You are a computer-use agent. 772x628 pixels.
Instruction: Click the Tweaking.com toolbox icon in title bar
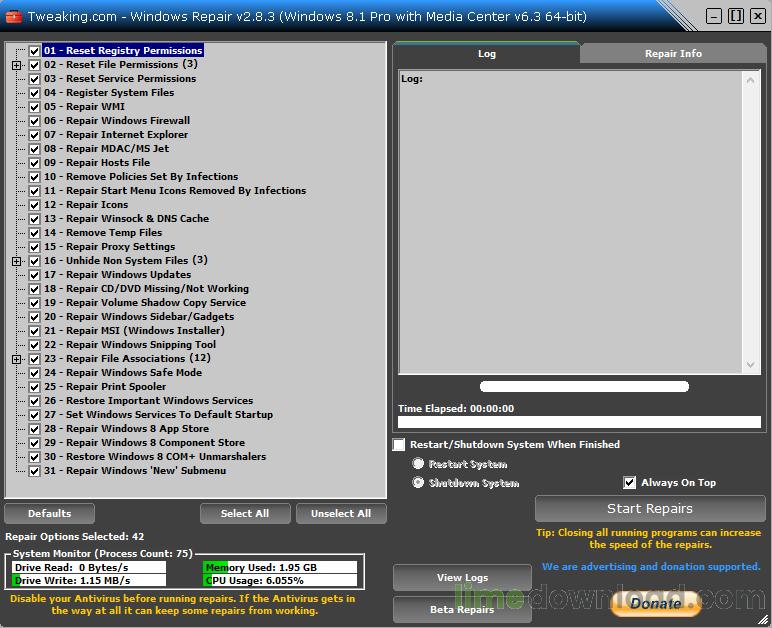[13, 16]
